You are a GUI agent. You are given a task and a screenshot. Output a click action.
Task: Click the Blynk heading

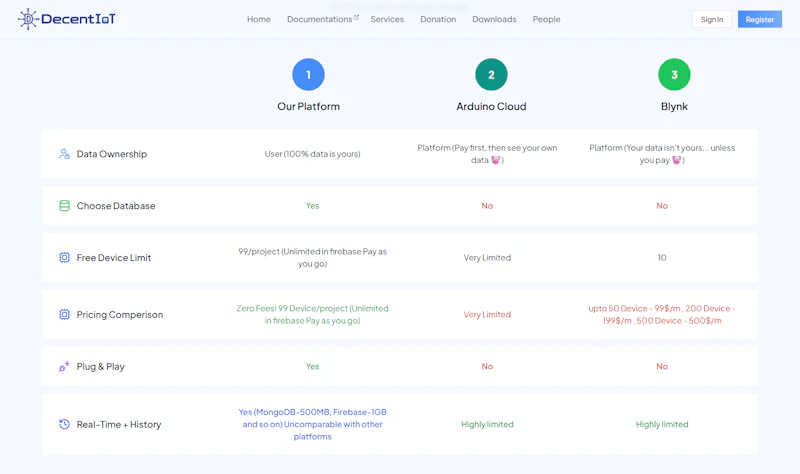coord(674,107)
